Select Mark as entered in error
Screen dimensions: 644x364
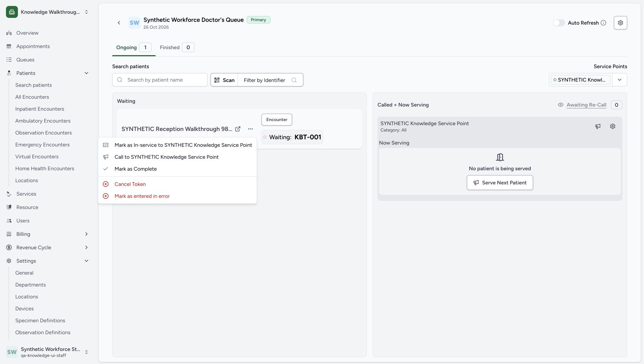pyautogui.click(x=177, y=196)
